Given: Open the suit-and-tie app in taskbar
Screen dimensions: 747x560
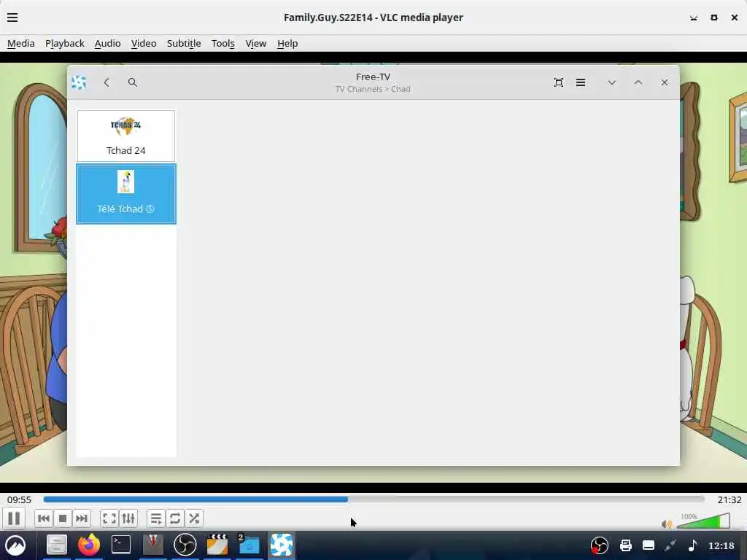Looking at the screenshot, I should (153, 545).
